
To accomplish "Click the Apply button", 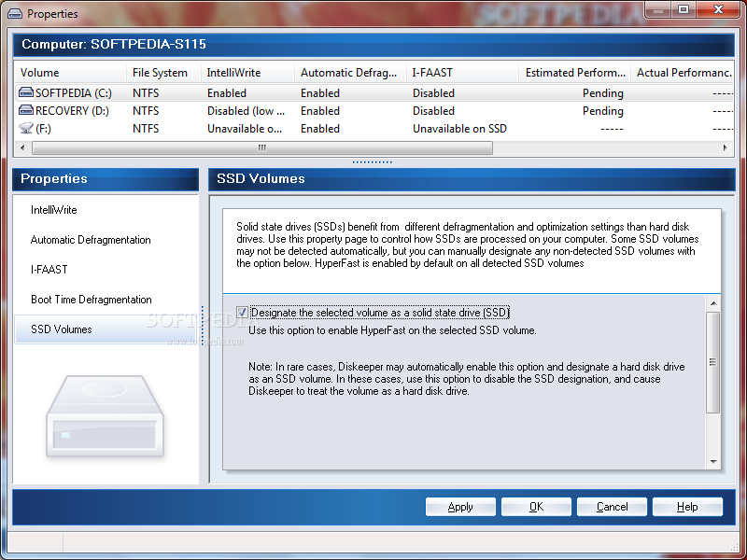I will coord(460,507).
